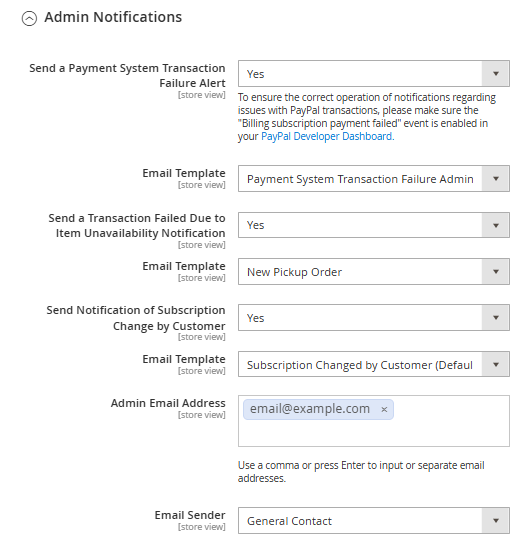Open the Email Sender General Contact dropdown

[374, 520]
